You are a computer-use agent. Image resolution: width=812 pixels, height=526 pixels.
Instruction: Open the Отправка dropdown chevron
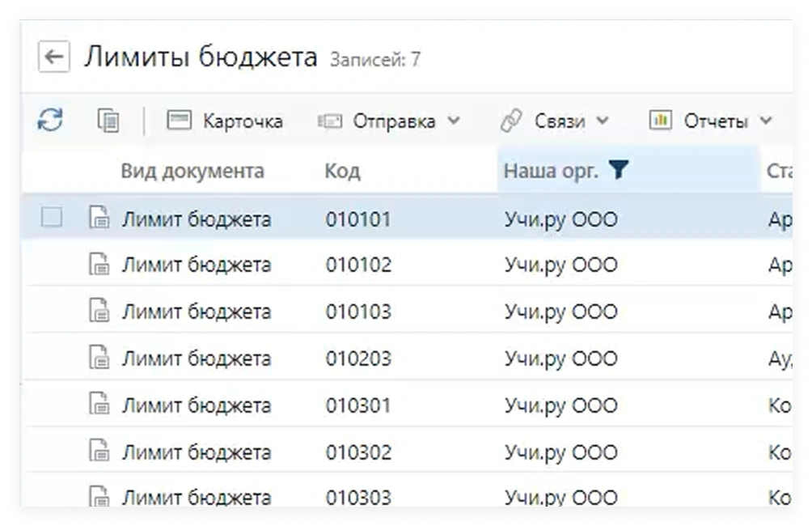(x=452, y=120)
